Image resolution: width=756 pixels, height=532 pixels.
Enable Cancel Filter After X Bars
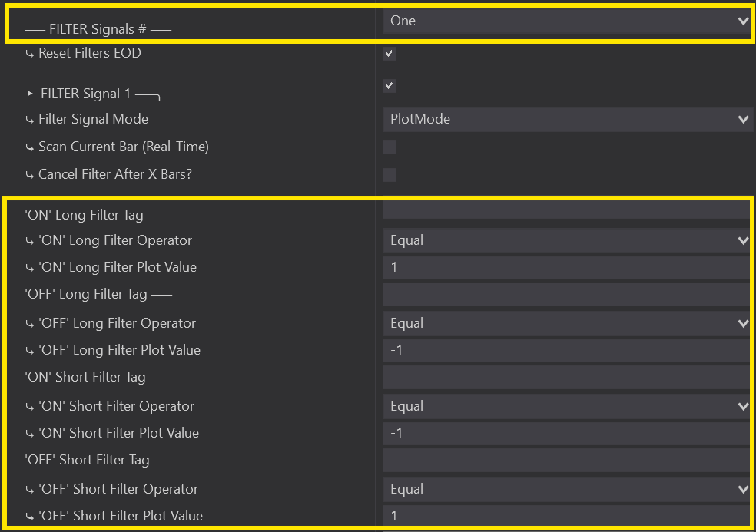coord(390,175)
